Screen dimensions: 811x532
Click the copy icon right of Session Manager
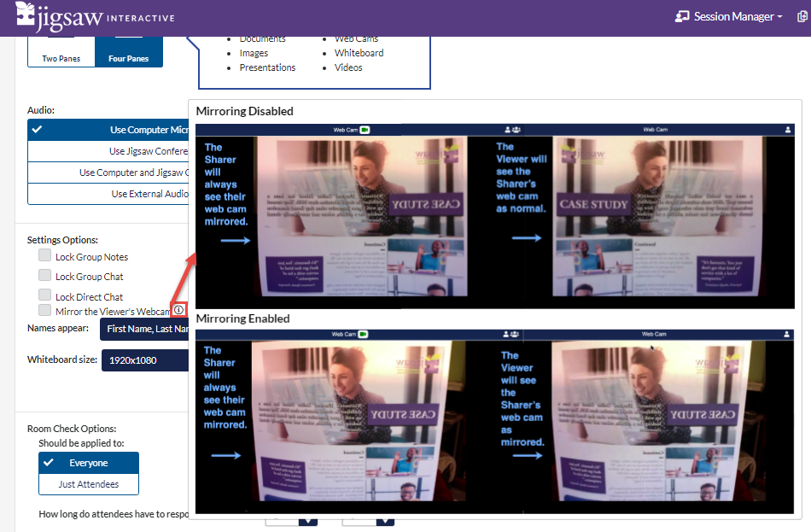(802, 16)
